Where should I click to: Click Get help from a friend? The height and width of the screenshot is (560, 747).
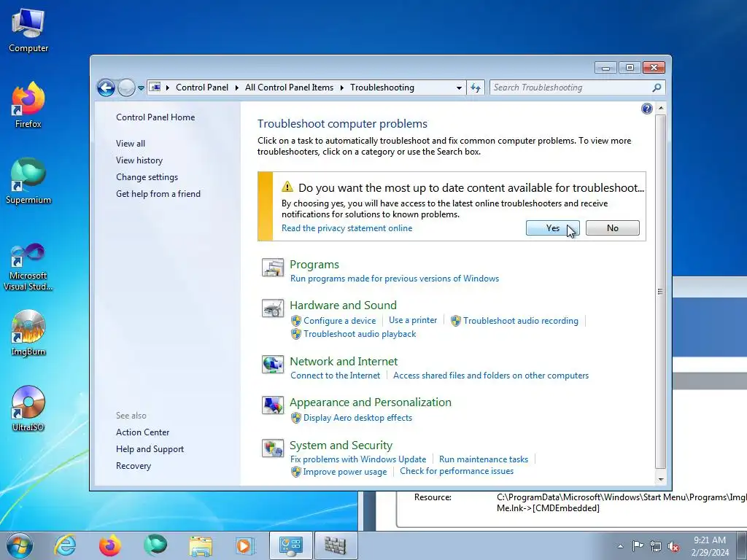pyautogui.click(x=158, y=194)
